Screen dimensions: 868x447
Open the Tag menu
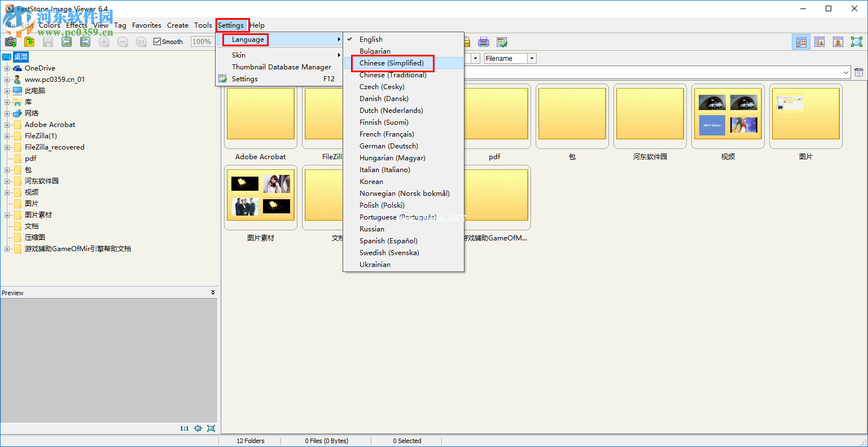[120, 25]
